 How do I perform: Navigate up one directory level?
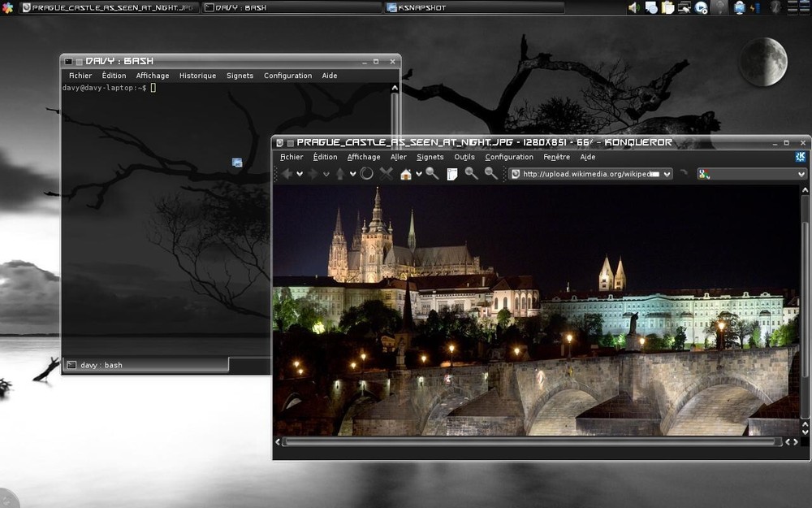339,173
